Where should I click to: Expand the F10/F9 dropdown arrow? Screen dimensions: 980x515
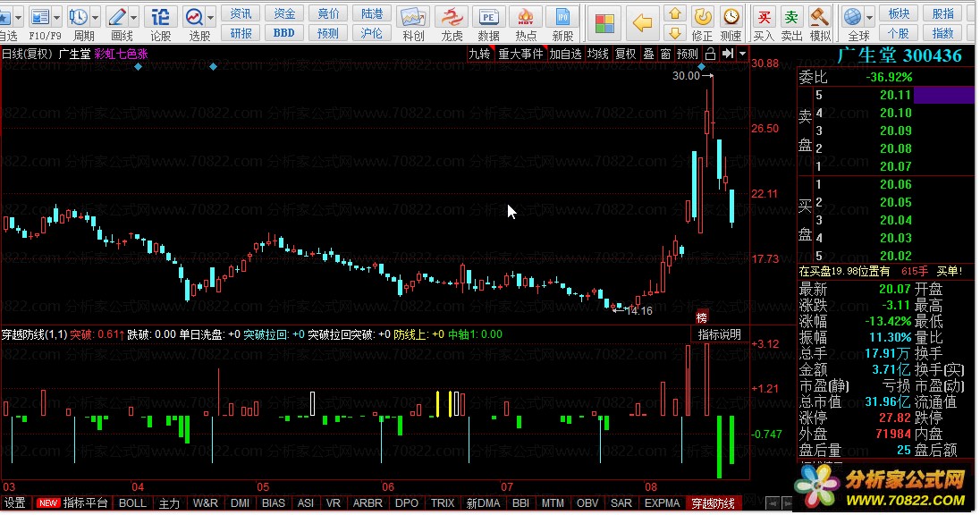(57, 18)
